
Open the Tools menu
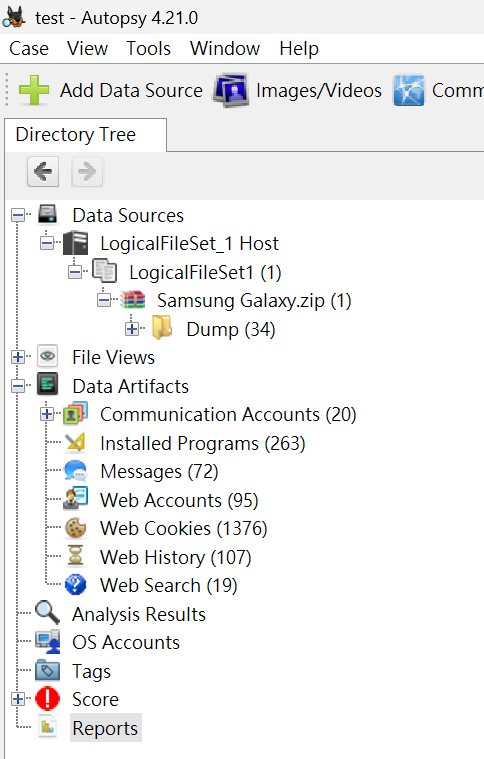coord(149,48)
